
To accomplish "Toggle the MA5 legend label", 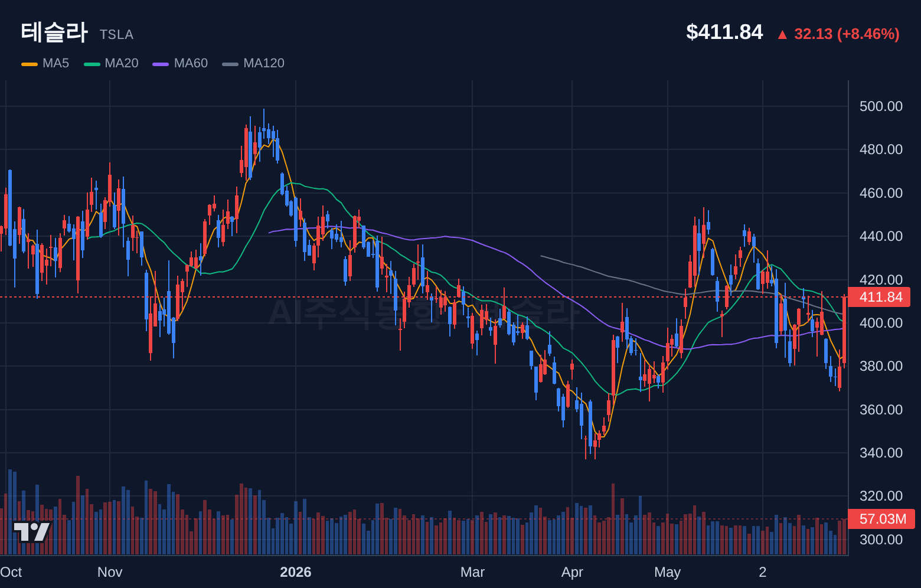I will pos(55,63).
